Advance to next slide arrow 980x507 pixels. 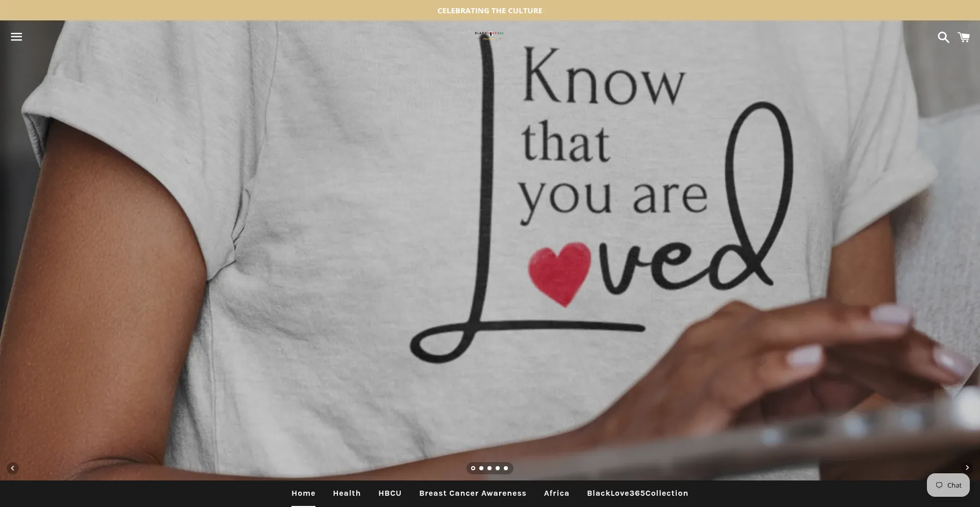pos(967,468)
